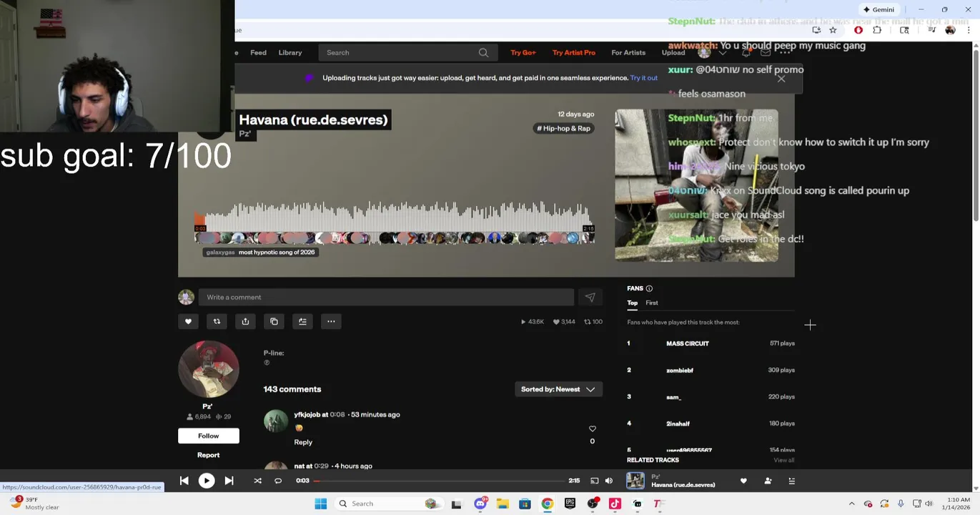
Task: Follow the artist Pz'
Action: click(x=208, y=436)
